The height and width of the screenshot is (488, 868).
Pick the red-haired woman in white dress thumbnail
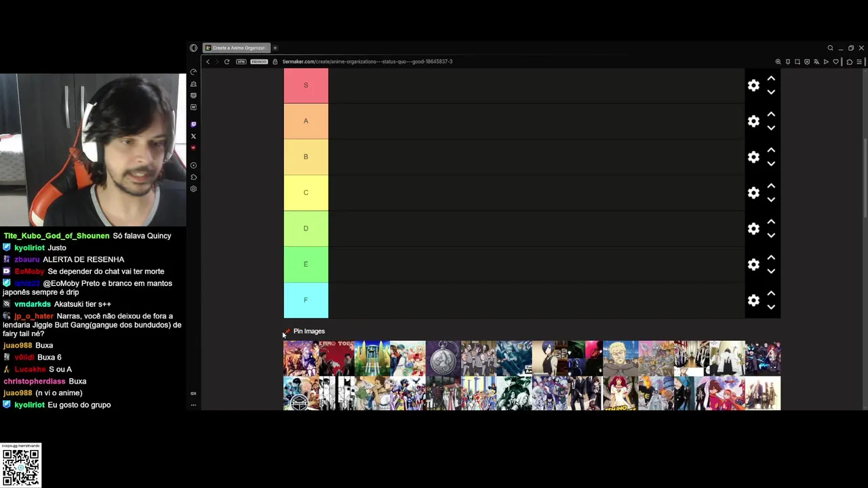620,394
